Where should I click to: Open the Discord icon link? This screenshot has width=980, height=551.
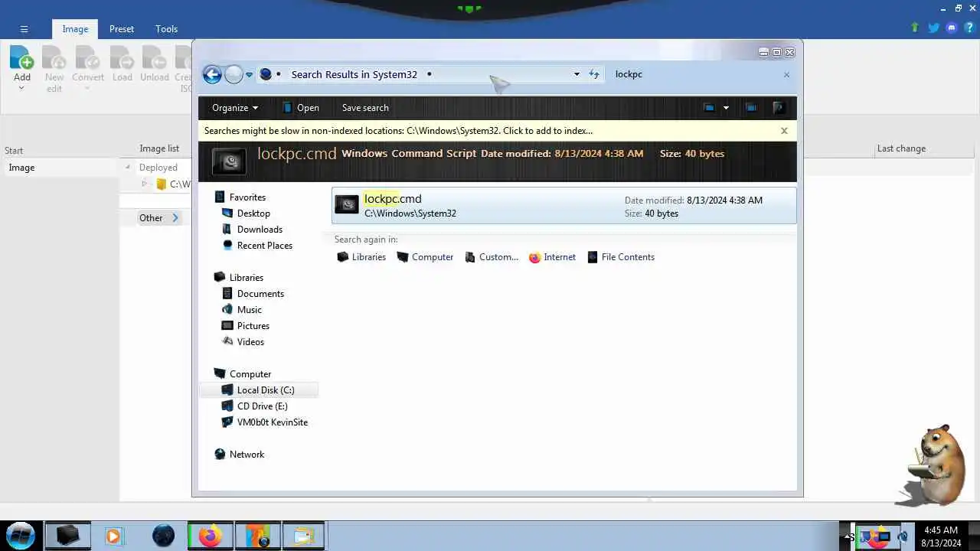952,28
